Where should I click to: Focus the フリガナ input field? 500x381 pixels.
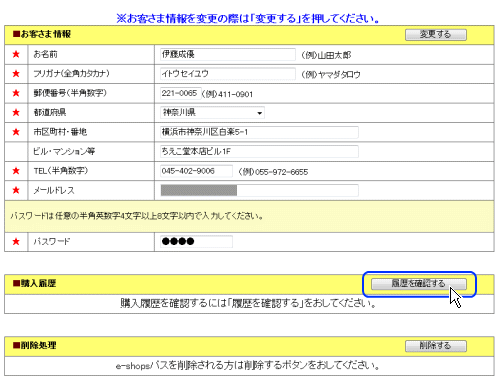pos(228,74)
